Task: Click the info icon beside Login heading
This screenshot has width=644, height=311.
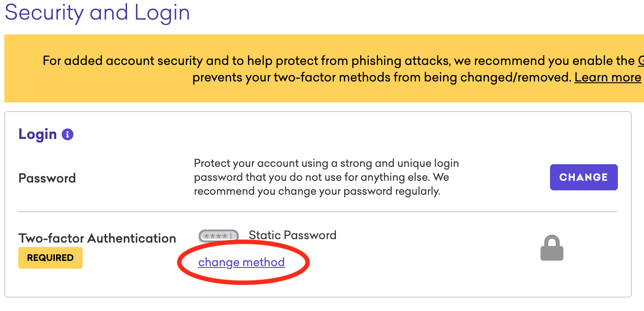Action: point(67,134)
